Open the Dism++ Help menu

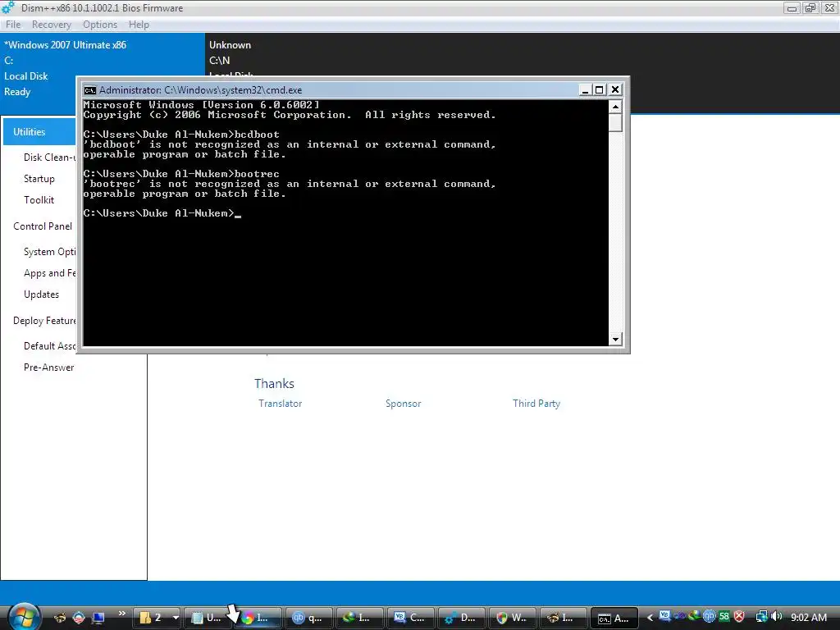click(x=139, y=25)
